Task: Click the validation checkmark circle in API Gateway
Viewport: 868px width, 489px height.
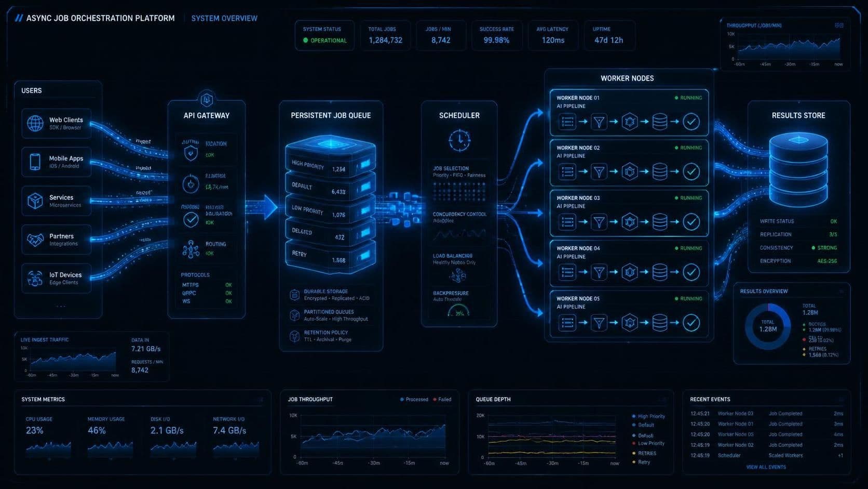Action: click(191, 220)
